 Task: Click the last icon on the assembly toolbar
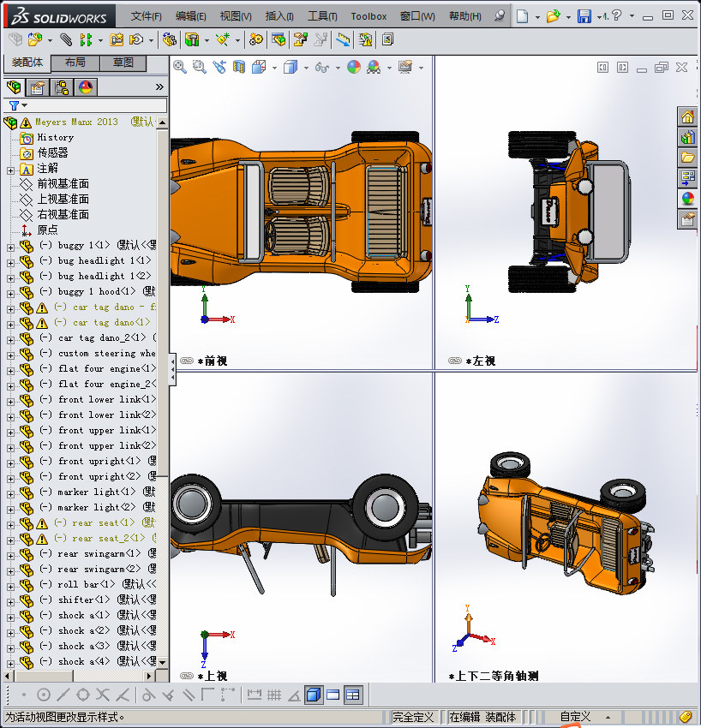coord(388,40)
